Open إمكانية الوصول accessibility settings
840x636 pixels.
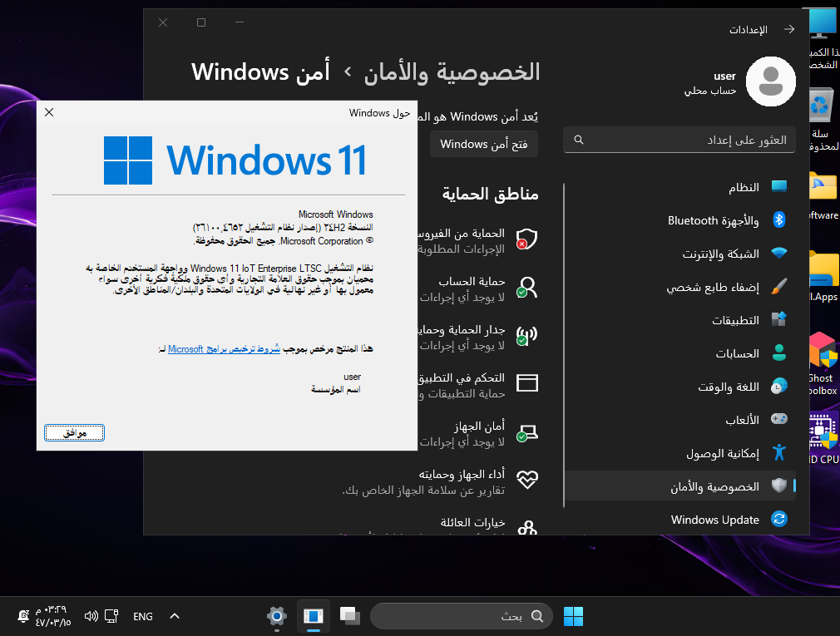pos(680,453)
